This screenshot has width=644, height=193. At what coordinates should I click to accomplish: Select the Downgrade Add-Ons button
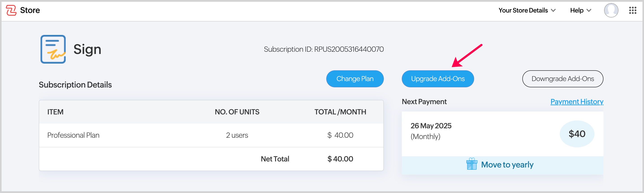(562, 79)
